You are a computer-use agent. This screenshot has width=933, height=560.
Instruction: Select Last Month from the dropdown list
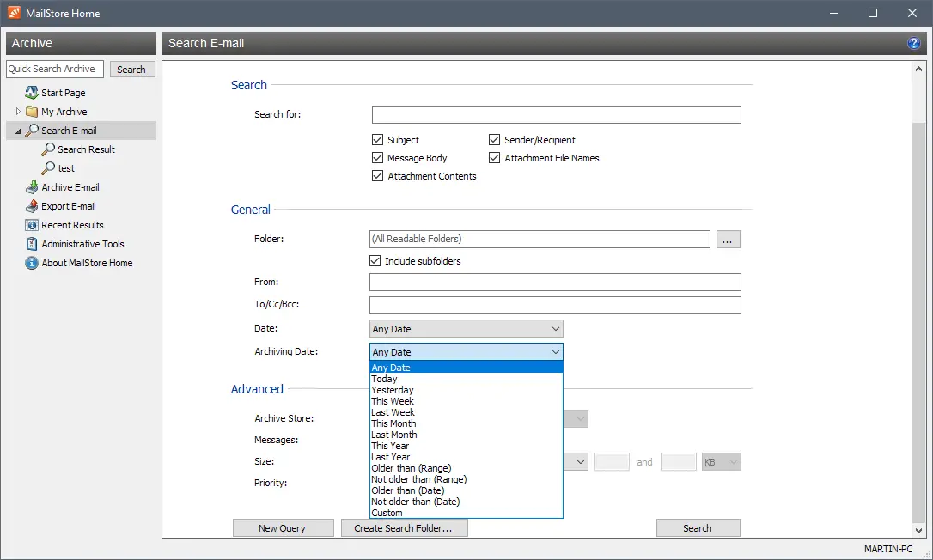click(x=393, y=435)
